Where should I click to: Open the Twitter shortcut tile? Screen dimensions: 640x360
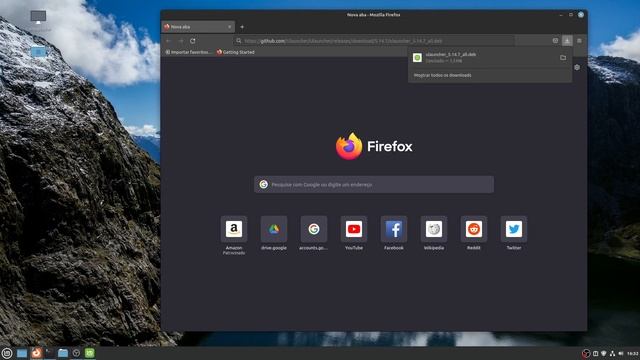(513, 229)
